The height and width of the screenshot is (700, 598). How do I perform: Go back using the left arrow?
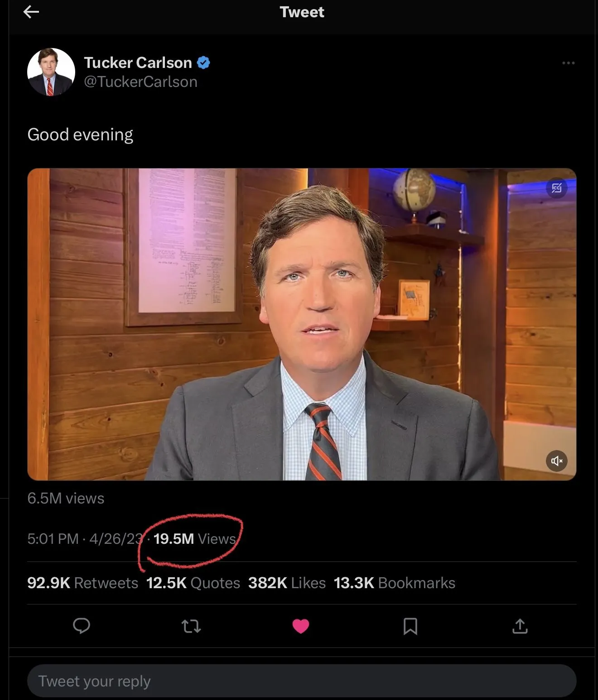pos(31,12)
